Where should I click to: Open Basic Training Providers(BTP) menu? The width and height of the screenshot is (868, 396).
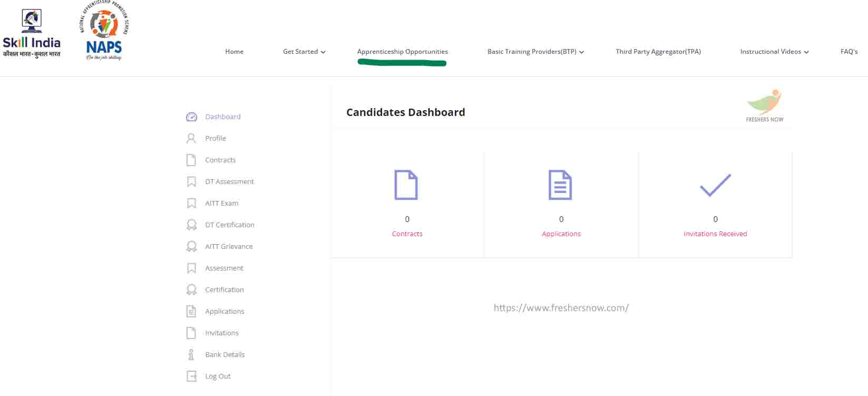click(532, 52)
